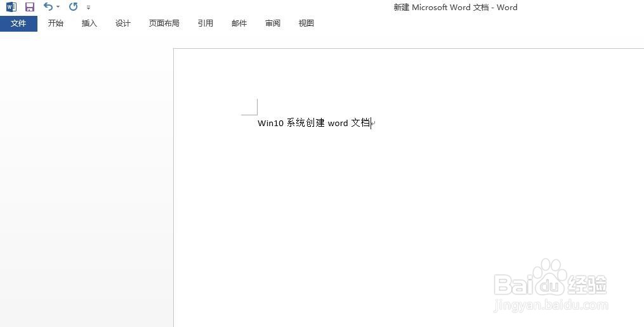Switch to the 邮件 ribbon tab
644x327 pixels.
[x=239, y=23]
